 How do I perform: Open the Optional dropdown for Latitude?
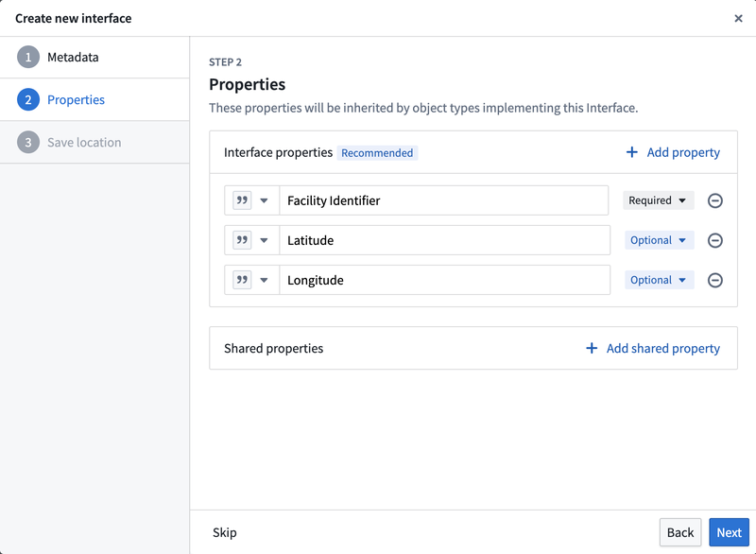[x=659, y=239]
